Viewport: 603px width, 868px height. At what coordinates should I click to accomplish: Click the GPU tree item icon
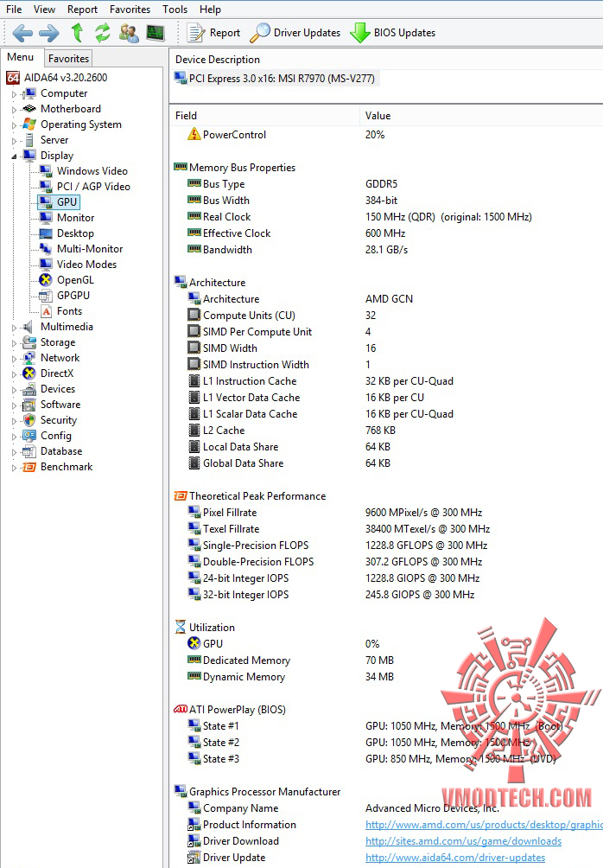[x=46, y=202]
